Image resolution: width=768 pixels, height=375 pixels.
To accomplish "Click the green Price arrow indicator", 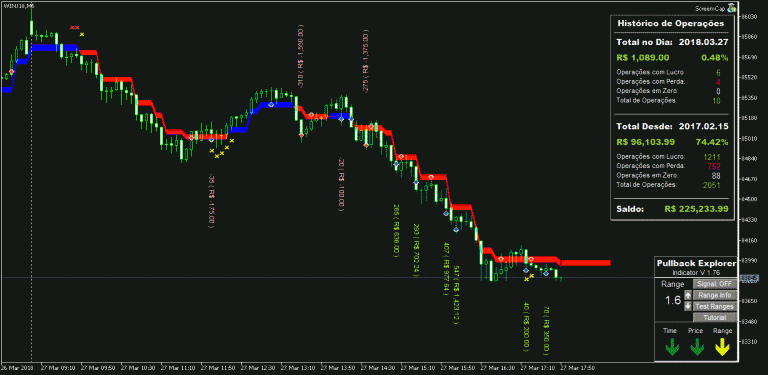I will click(x=697, y=347).
